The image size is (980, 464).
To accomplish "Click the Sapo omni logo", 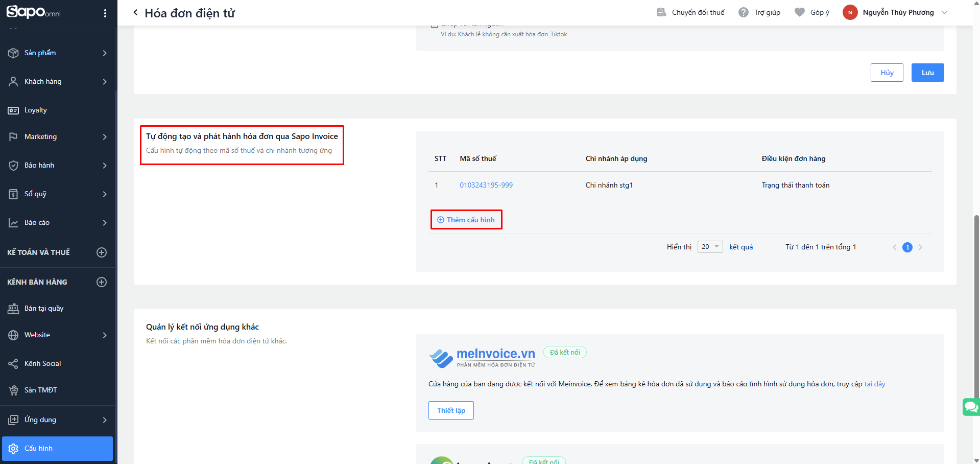I will (34, 12).
